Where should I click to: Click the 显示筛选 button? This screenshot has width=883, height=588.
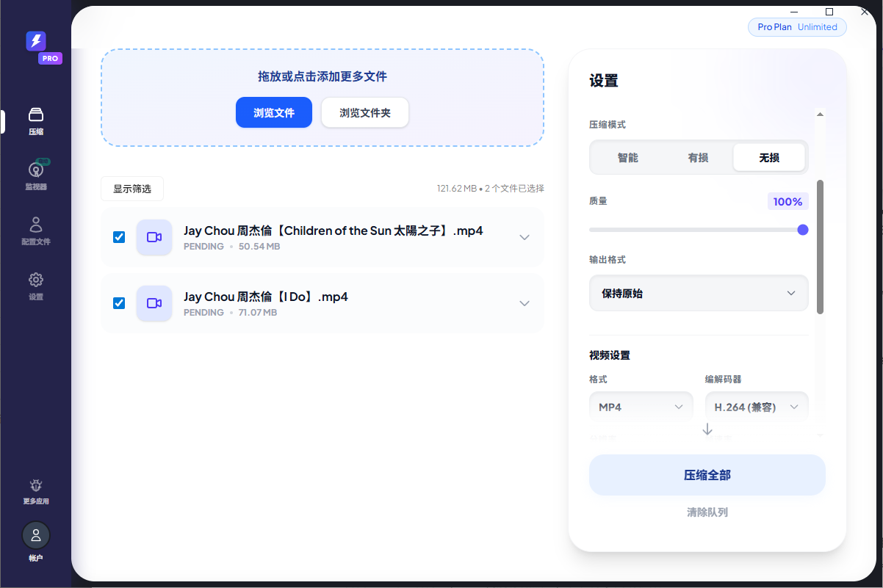coord(132,189)
